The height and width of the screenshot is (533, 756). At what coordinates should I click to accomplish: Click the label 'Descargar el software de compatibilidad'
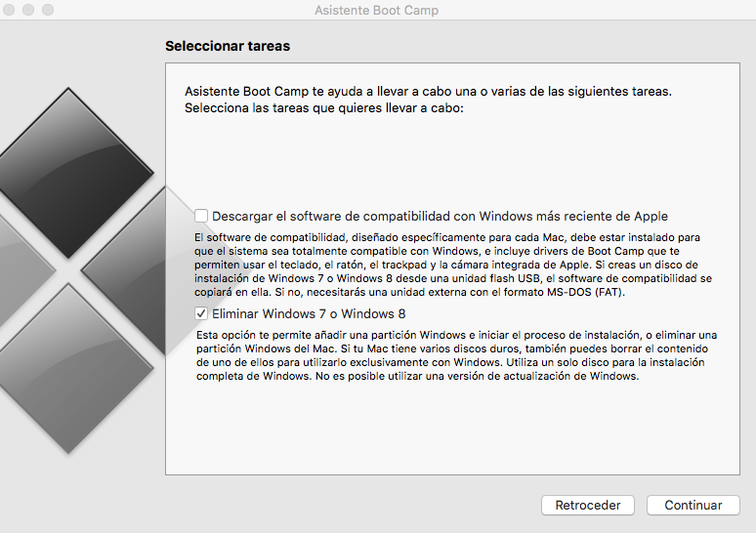(440, 217)
